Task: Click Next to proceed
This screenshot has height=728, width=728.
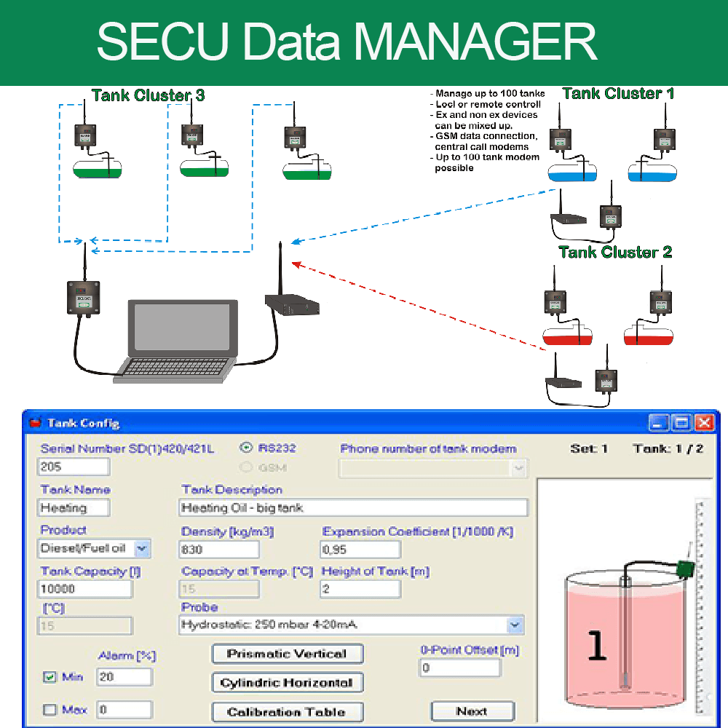Action: coord(472,711)
